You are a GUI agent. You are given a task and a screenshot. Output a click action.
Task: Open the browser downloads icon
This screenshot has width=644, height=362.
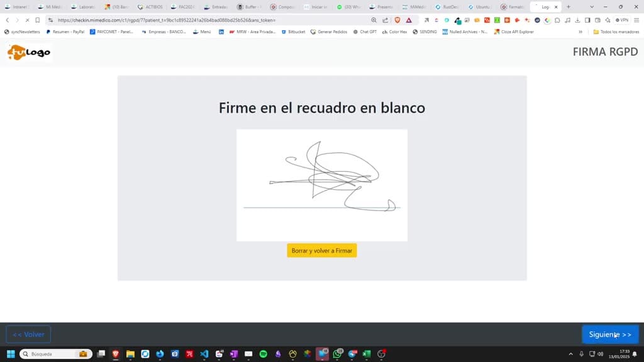click(x=577, y=20)
